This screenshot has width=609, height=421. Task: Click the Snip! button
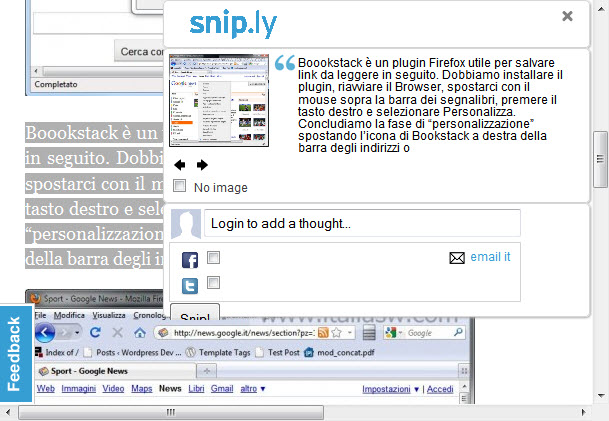(x=195, y=312)
